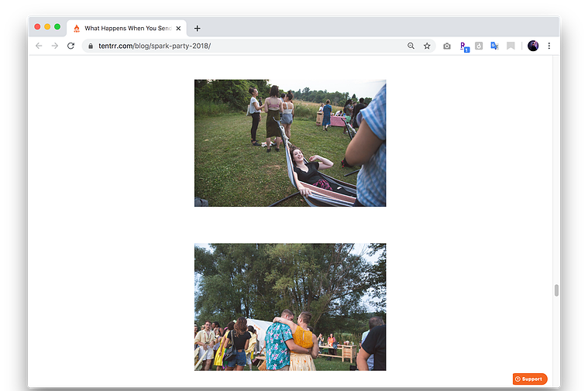
Task: Maximize the window with the green button
Action: pos(57,26)
